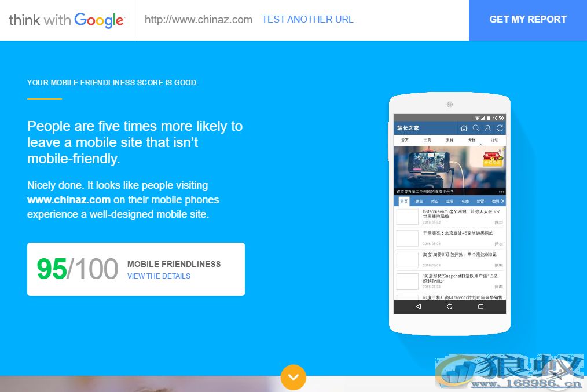Click thumbnail beside Snapchat article
Viewport: 587px width, 392px height.
click(408, 281)
